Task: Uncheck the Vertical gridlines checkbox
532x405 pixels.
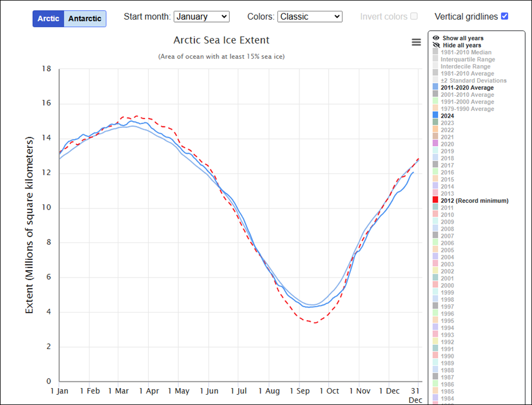Action: (504, 16)
